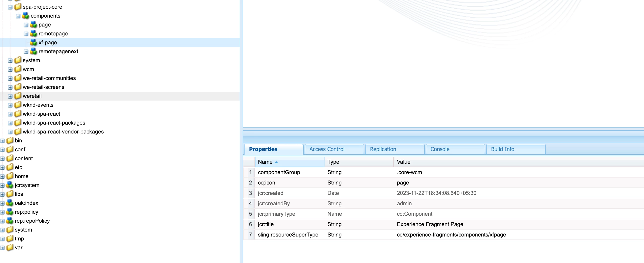The image size is (644, 263).
Task: Click the components node icon
Action: [26, 16]
